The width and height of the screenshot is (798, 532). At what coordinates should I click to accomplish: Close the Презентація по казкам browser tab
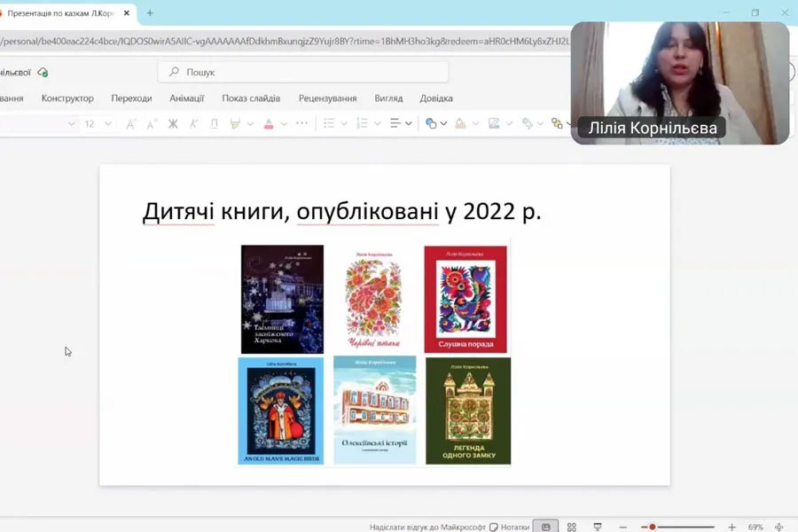[127, 13]
